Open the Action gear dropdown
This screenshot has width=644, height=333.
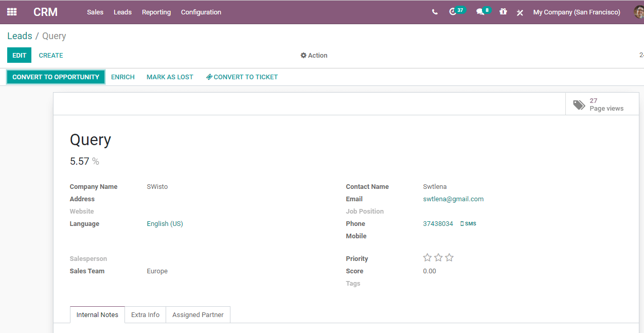tap(314, 56)
